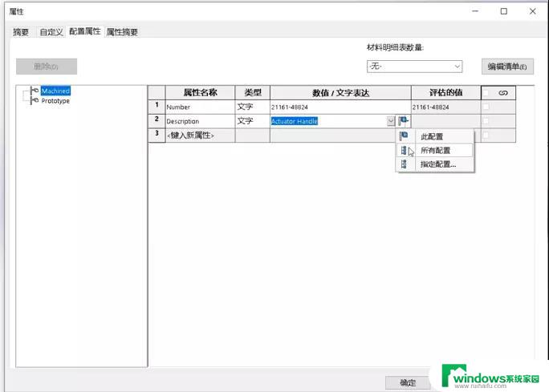
Task: Choose 指定配置... from the popup menu
Action: click(x=435, y=164)
